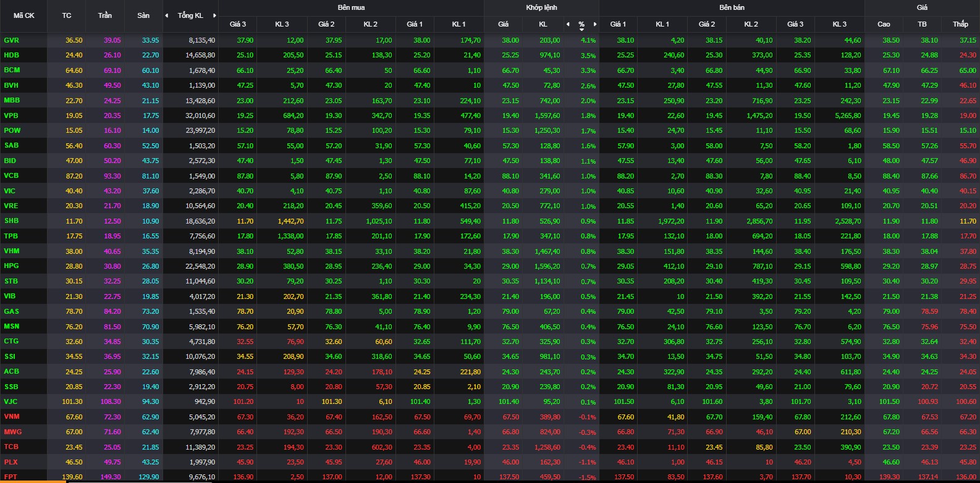
Task: Click Giá 2 header under Bên bán
Action: [707, 24]
